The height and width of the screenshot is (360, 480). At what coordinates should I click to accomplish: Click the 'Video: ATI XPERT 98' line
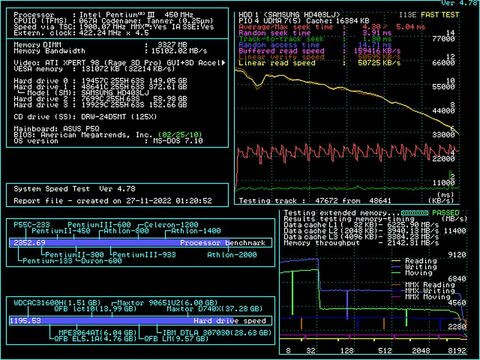(119, 63)
